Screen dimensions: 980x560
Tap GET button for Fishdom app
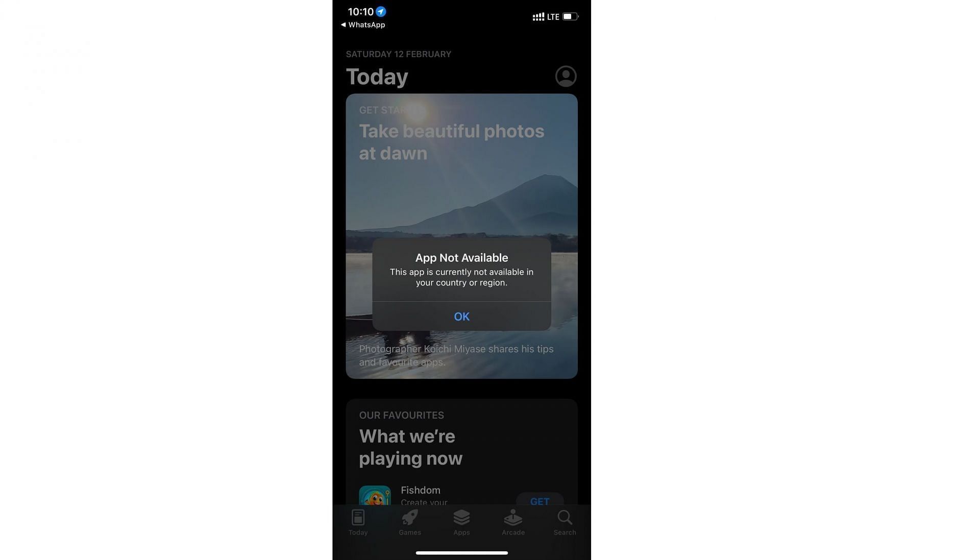[540, 501]
